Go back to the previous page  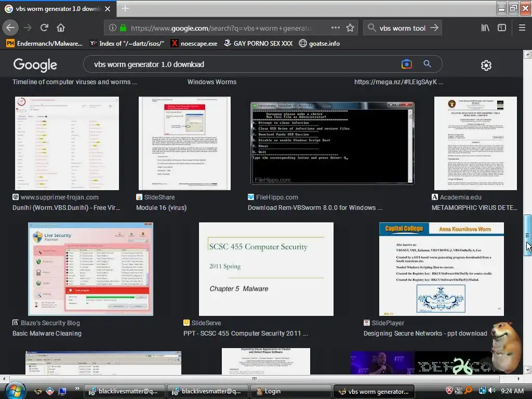coord(10,28)
